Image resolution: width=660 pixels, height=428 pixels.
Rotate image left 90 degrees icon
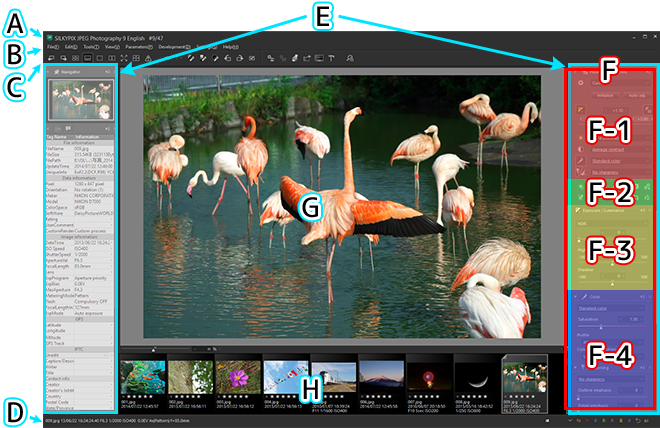coord(228,58)
